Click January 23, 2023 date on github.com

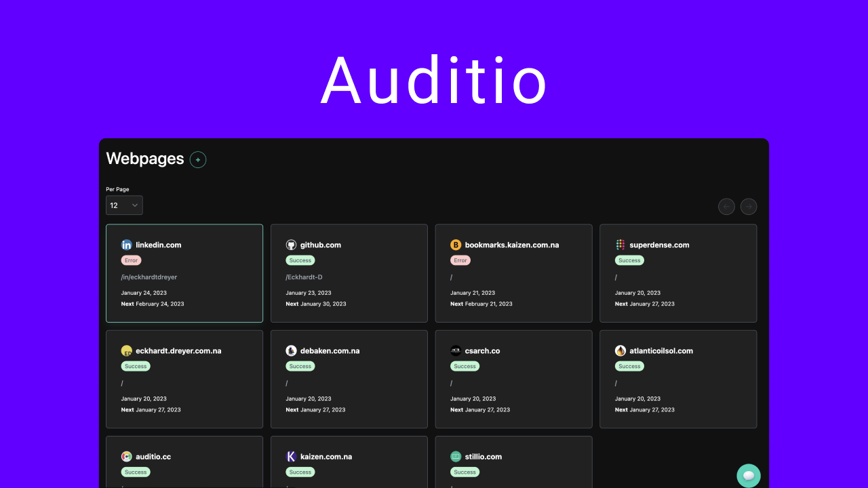(x=309, y=293)
